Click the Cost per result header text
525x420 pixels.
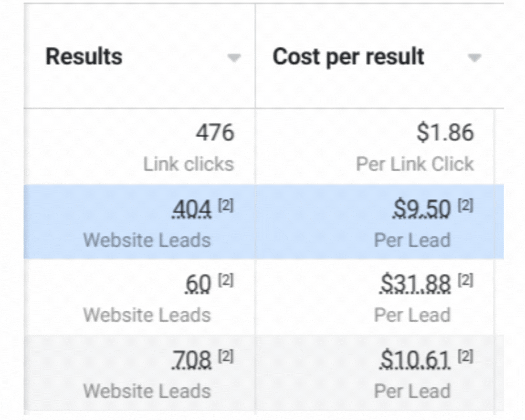click(x=349, y=57)
